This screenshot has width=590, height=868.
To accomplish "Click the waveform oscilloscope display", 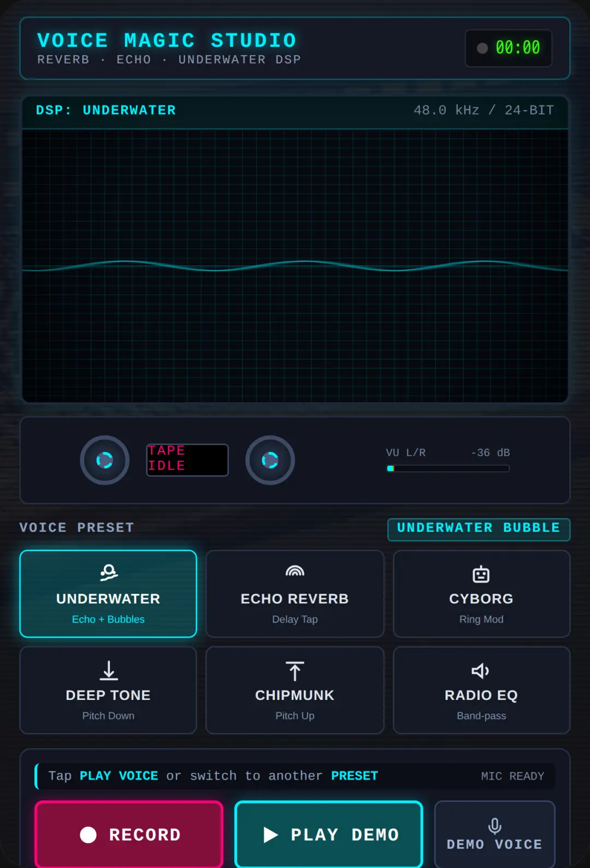I will click(x=295, y=266).
